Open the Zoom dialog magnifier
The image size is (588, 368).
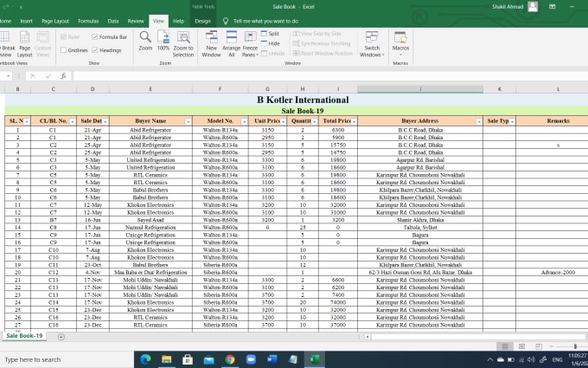coord(145,41)
